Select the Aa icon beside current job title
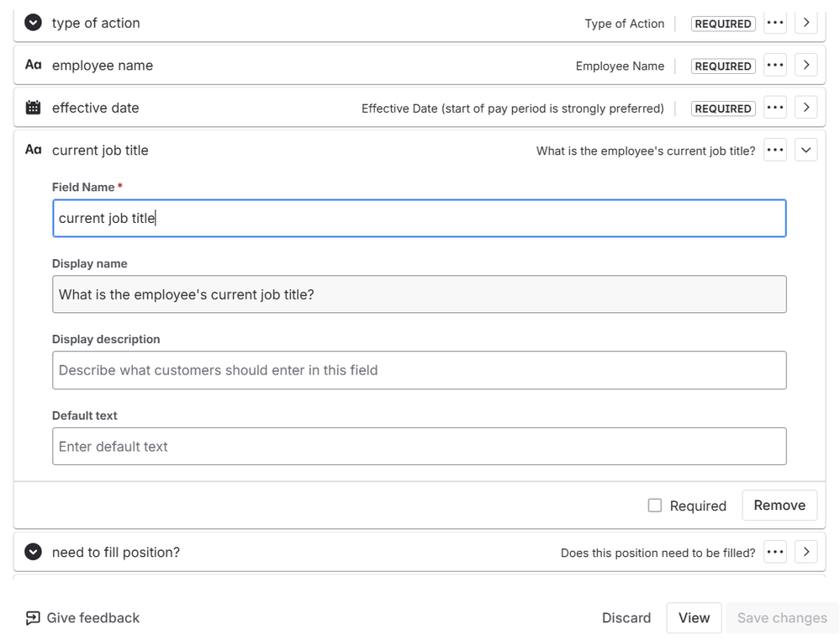The height and width of the screenshot is (641, 840). [x=33, y=150]
